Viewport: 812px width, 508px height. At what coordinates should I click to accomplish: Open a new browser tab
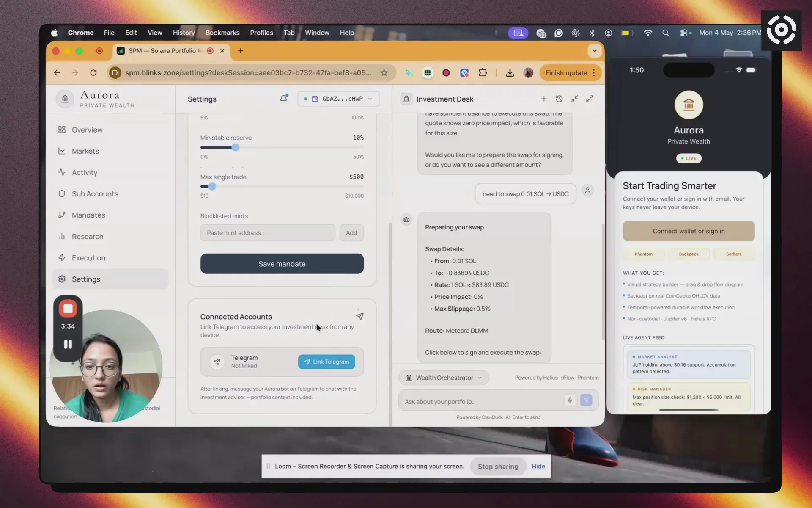point(240,51)
